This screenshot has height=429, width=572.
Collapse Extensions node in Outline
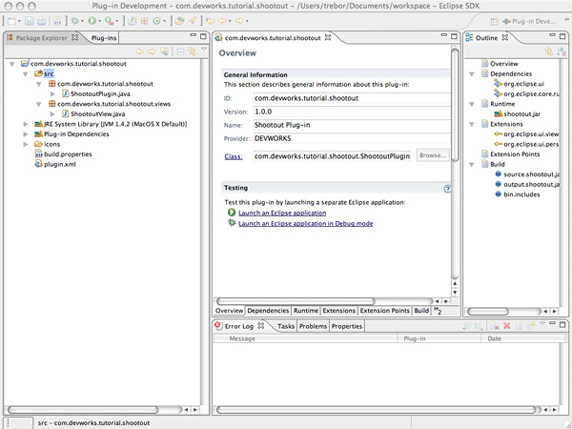point(472,124)
